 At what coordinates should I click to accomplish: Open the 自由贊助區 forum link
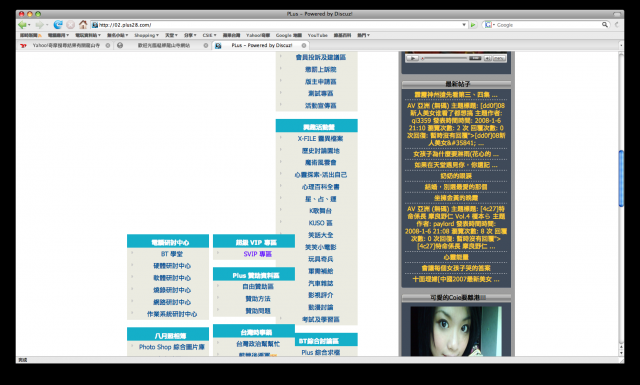coord(258,287)
